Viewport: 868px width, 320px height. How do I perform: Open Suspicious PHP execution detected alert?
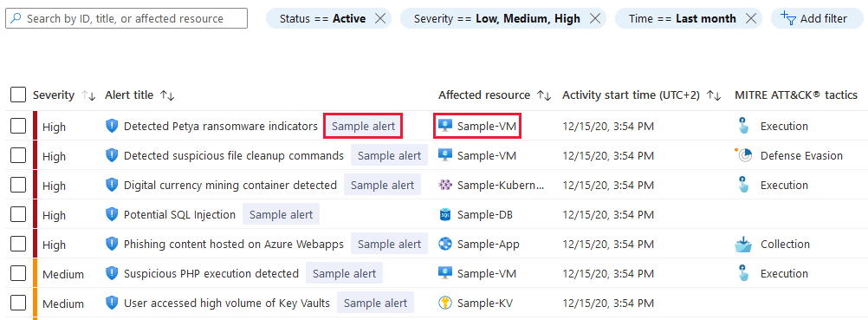pos(211,273)
